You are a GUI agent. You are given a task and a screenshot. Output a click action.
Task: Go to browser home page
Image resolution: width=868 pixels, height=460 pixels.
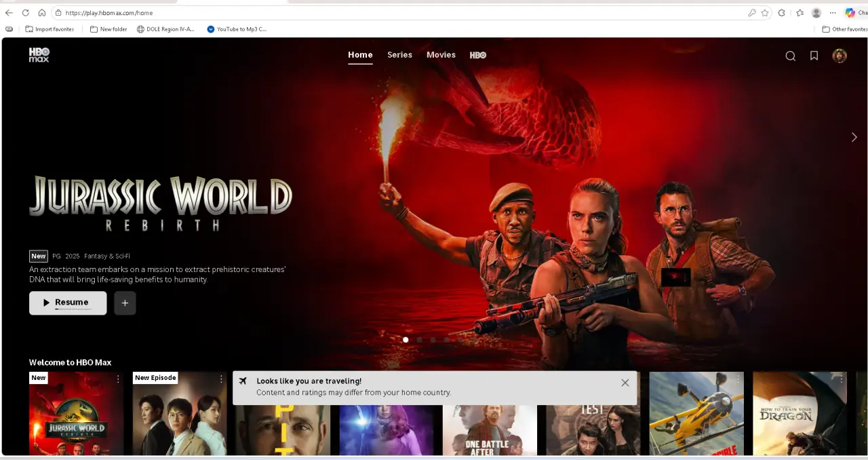(x=42, y=13)
